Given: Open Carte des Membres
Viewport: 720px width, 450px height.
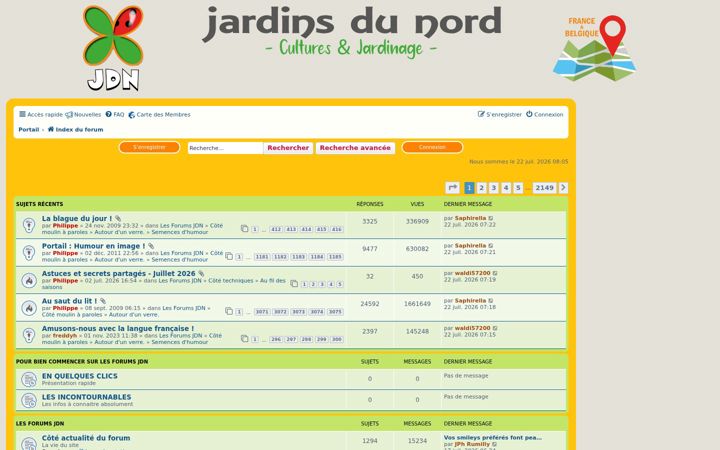Looking at the screenshot, I should pyautogui.click(x=159, y=114).
